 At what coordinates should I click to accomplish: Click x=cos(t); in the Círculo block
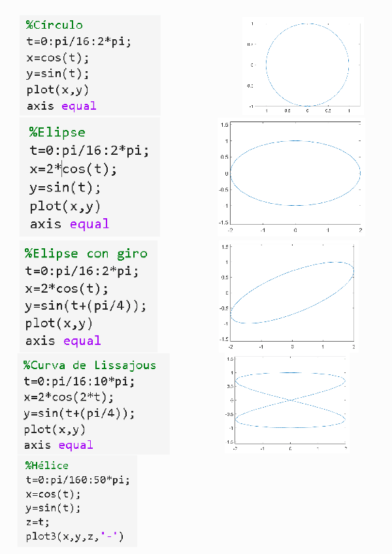point(57,57)
